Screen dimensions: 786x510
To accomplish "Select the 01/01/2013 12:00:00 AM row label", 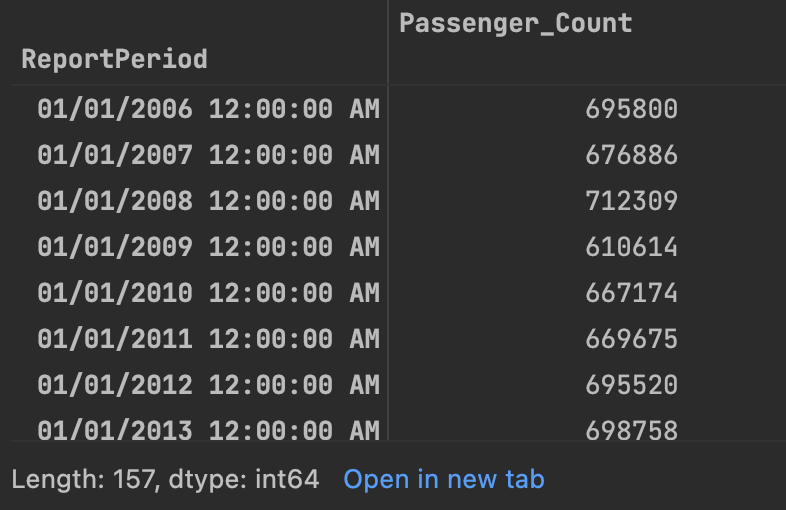I will [x=209, y=430].
